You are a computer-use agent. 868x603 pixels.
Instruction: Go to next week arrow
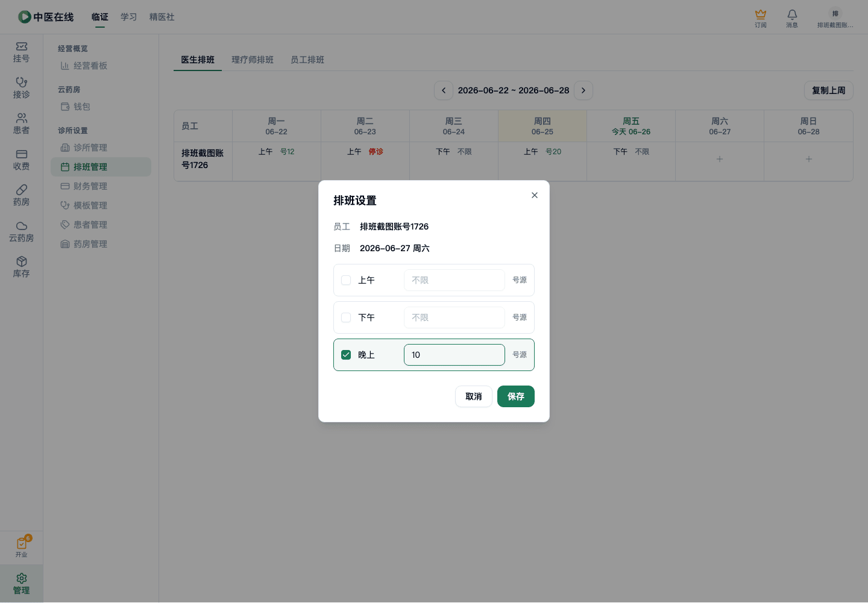coord(583,90)
